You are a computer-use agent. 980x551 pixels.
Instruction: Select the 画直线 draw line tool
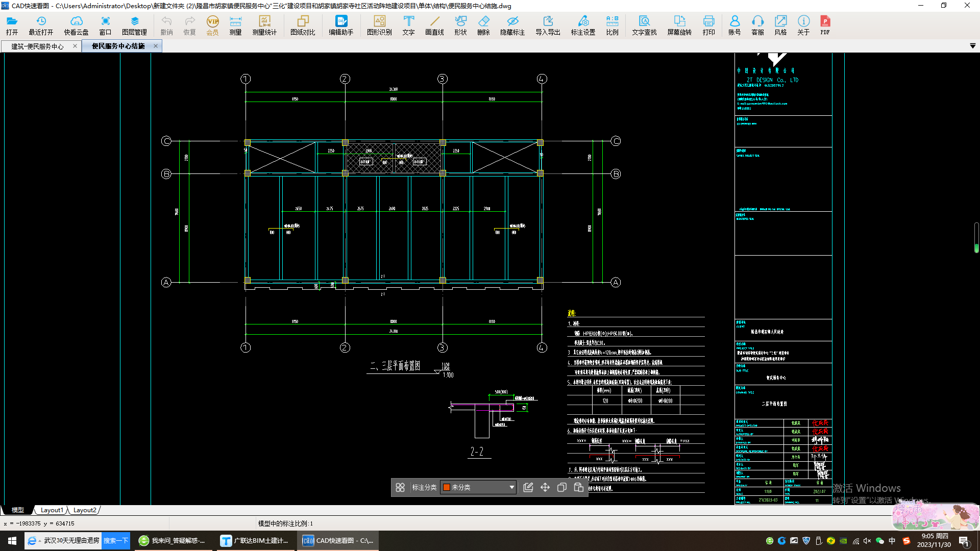434,25
